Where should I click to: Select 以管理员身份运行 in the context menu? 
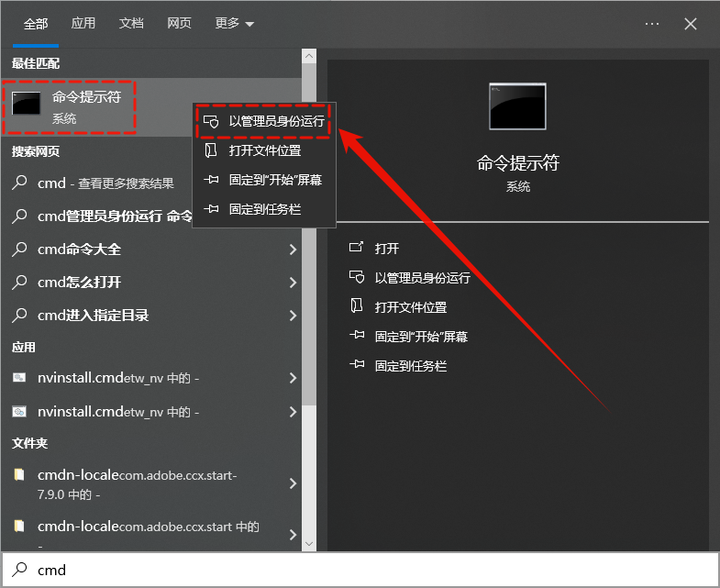tap(264, 121)
